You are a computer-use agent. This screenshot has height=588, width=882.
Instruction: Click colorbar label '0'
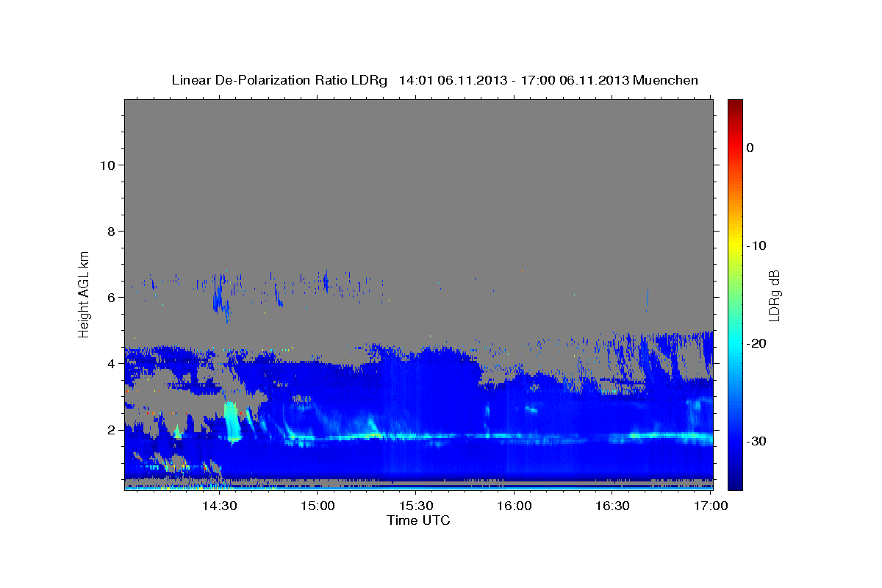(750, 148)
